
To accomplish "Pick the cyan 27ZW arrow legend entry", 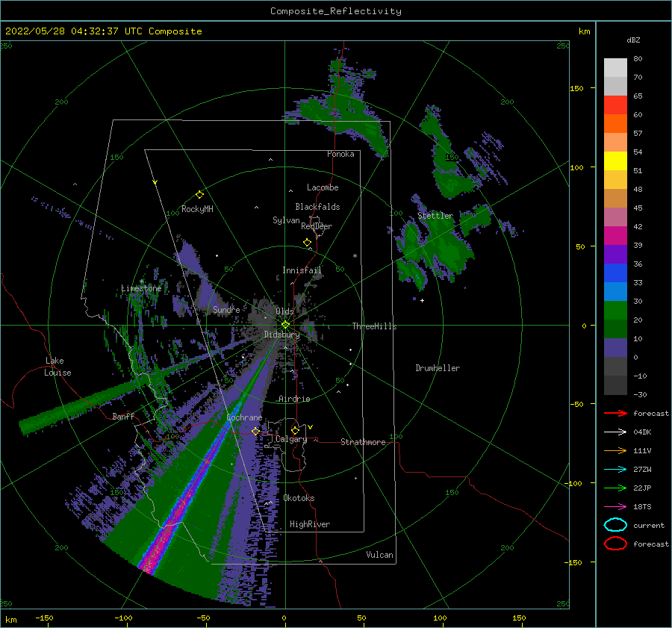I will pos(615,470).
